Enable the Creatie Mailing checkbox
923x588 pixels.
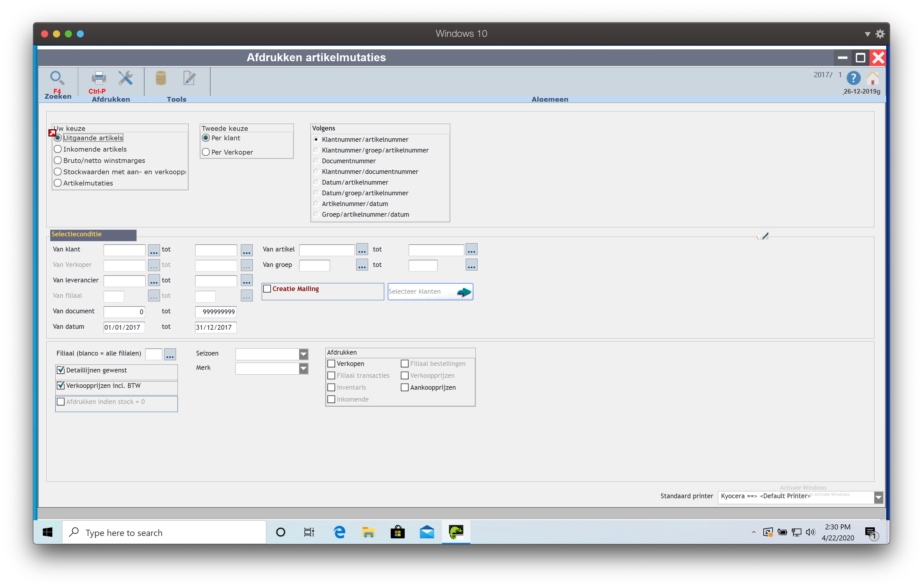click(267, 289)
